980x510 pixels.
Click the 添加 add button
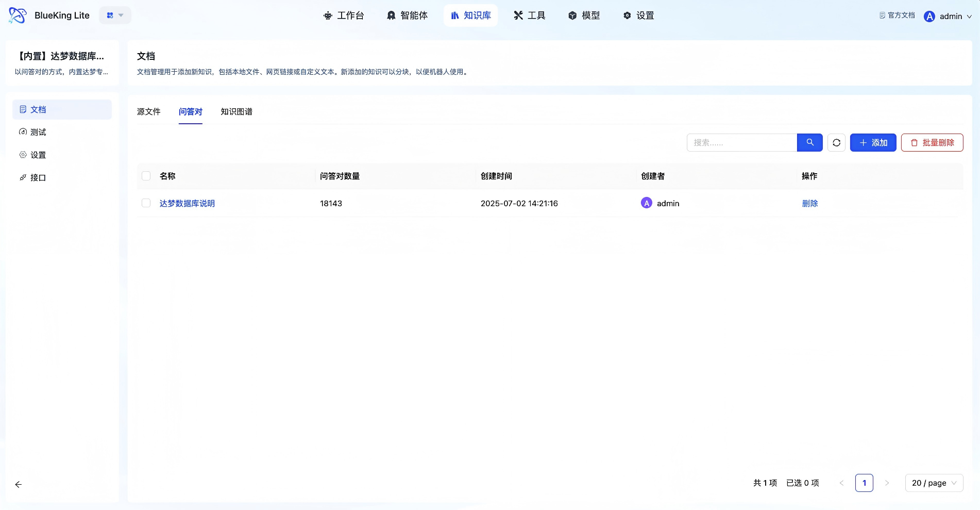[x=873, y=142]
